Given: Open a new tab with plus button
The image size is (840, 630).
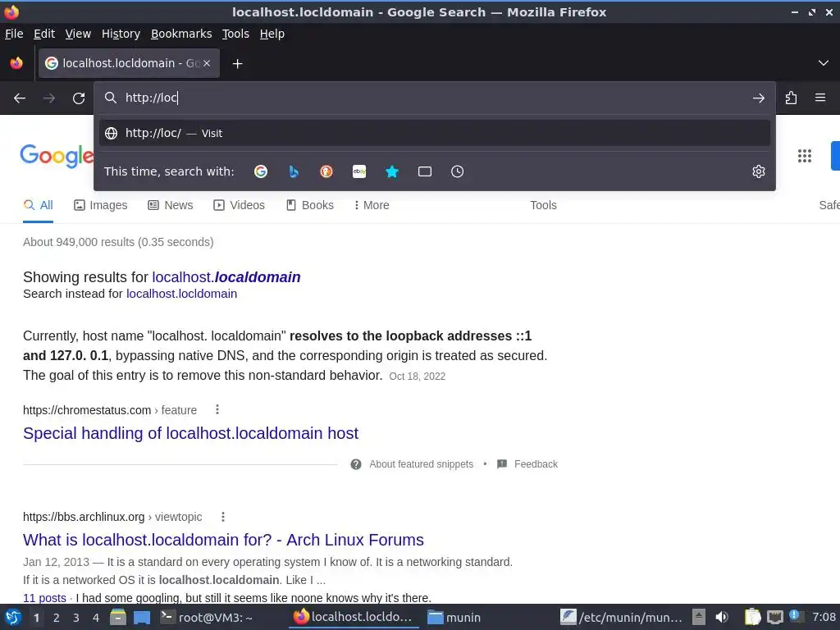Looking at the screenshot, I should [x=237, y=64].
